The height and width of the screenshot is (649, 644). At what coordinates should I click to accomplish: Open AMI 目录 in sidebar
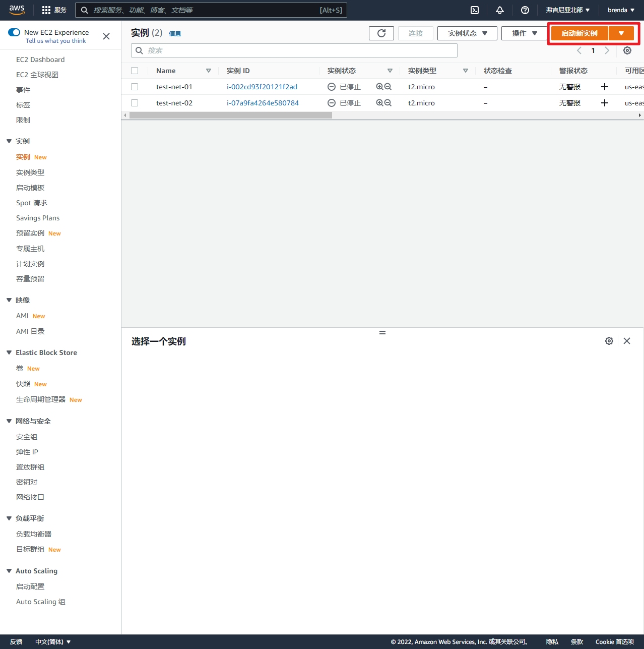[x=30, y=331]
